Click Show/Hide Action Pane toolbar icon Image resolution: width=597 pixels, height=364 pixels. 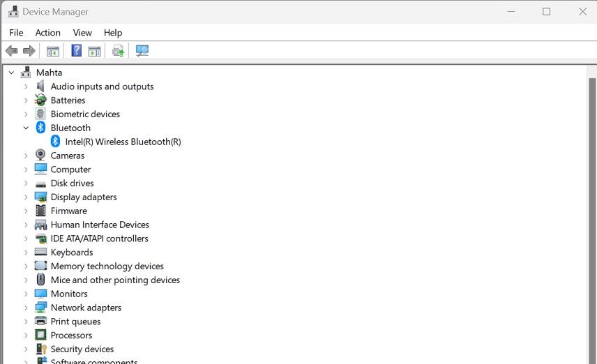click(x=94, y=51)
